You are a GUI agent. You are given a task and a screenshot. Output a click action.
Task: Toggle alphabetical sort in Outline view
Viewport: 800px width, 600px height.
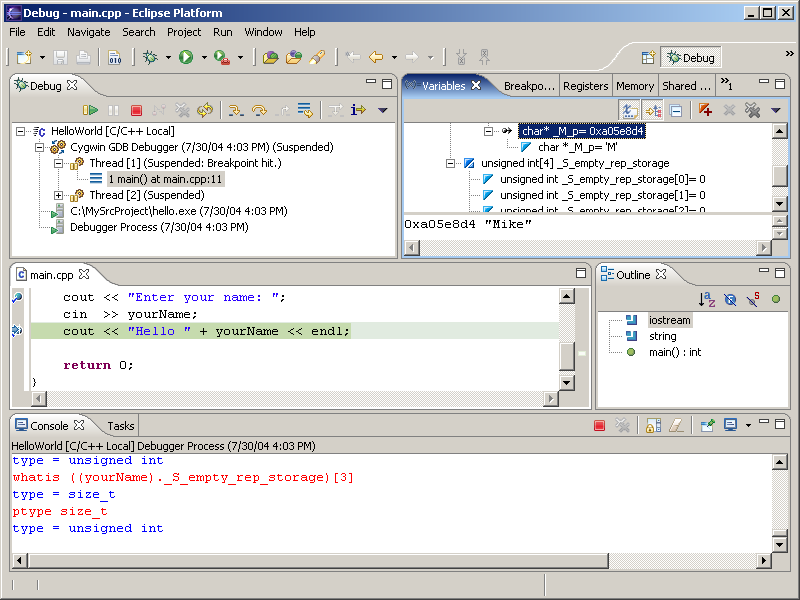coord(707,299)
